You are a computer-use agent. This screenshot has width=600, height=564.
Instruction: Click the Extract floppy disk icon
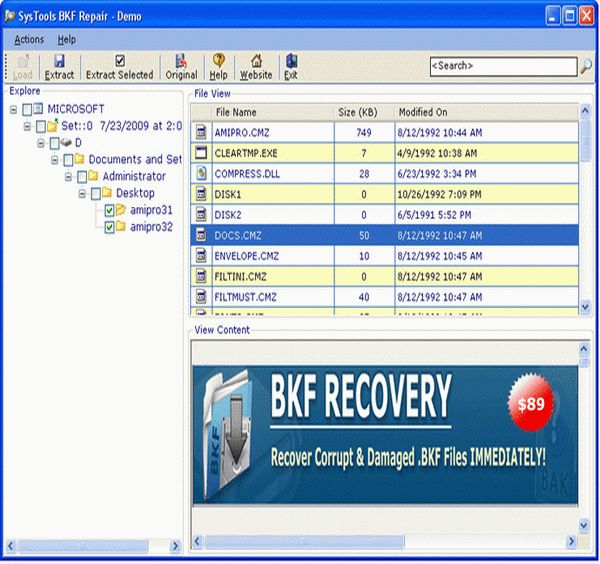59,61
